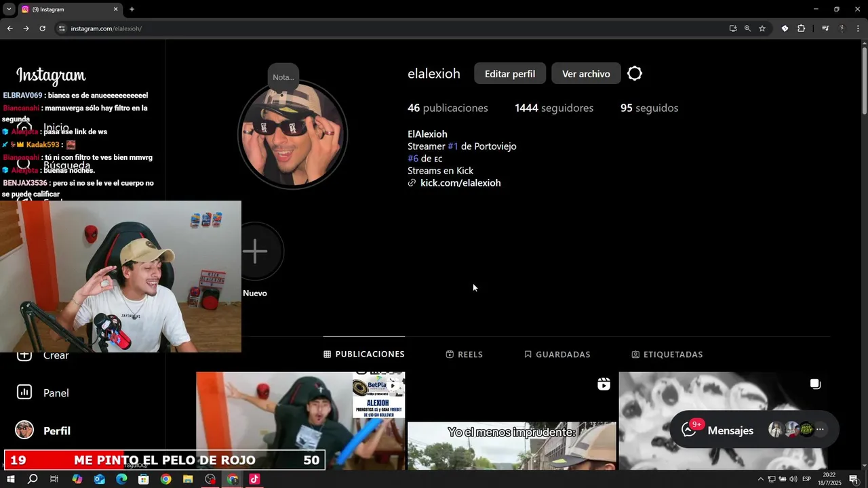Open the 1444 seguidores list
Viewport: 868px width, 488px height.
click(554, 108)
